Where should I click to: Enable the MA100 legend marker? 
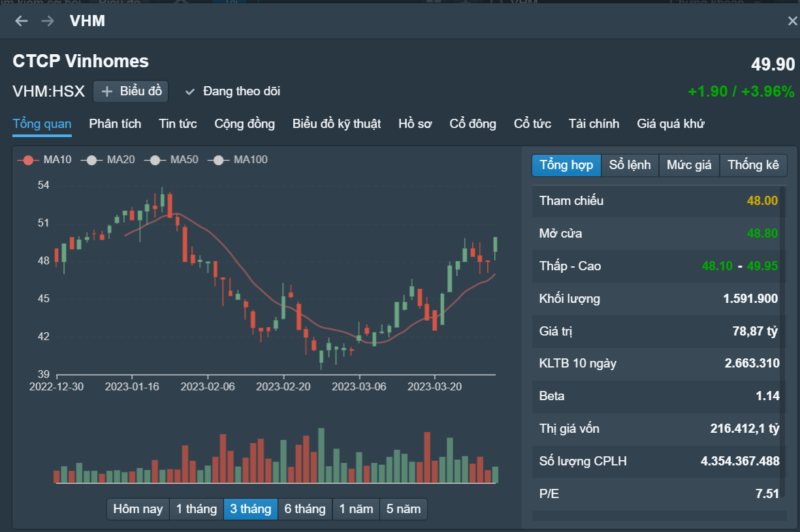218,160
